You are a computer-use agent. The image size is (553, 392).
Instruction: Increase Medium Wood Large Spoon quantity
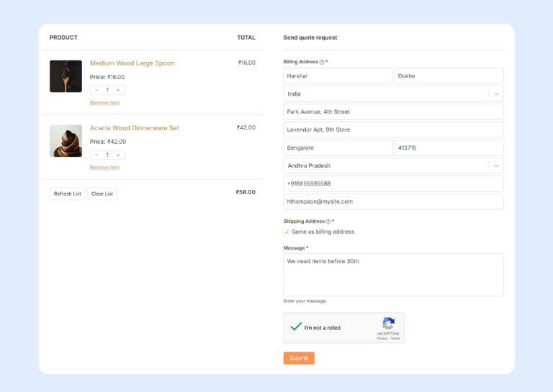(x=118, y=90)
